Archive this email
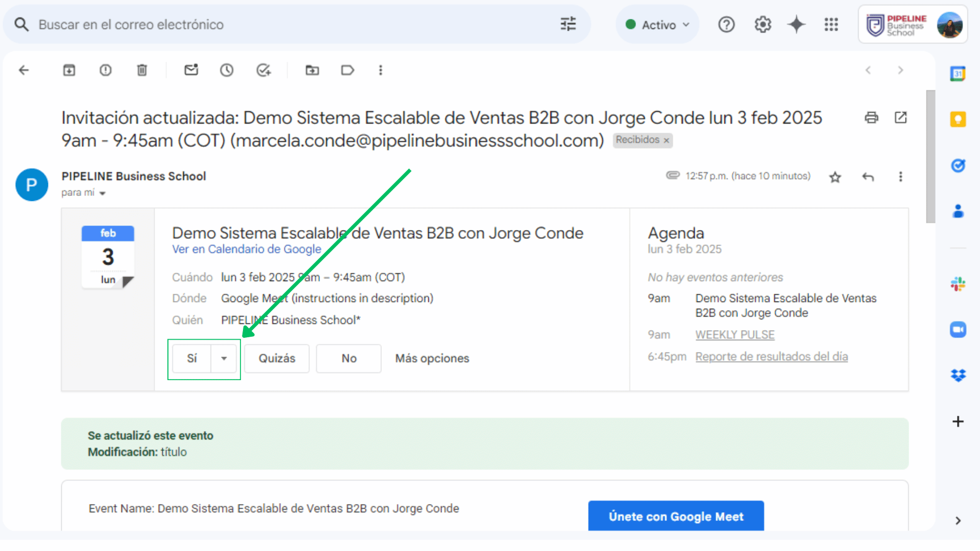980x551 pixels. point(69,70)
